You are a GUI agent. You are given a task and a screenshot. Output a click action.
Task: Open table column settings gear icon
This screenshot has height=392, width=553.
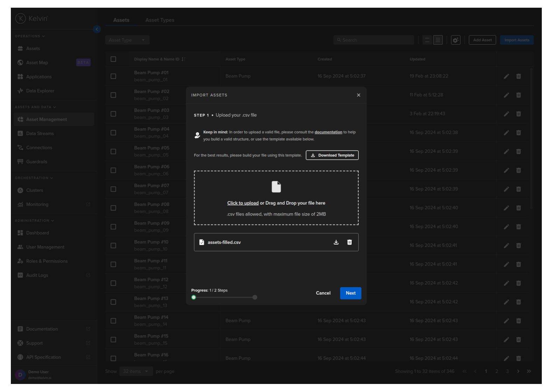[455, 40]
